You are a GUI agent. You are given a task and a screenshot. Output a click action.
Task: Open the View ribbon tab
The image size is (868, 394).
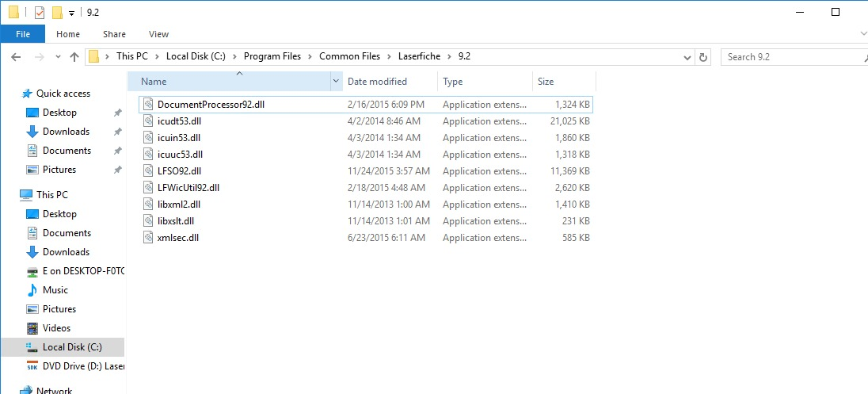pyautogui.click(x=158, y=34)
